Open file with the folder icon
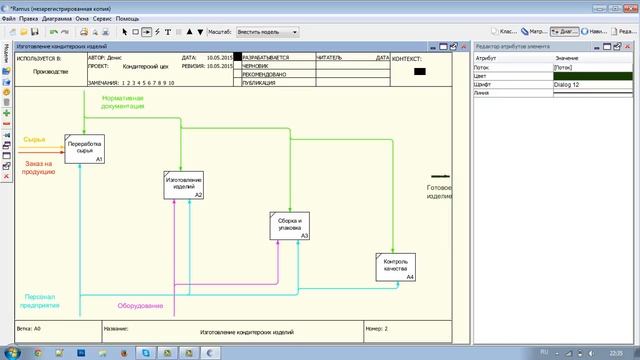Screen dimensions: 640x360 coord(24,32)
